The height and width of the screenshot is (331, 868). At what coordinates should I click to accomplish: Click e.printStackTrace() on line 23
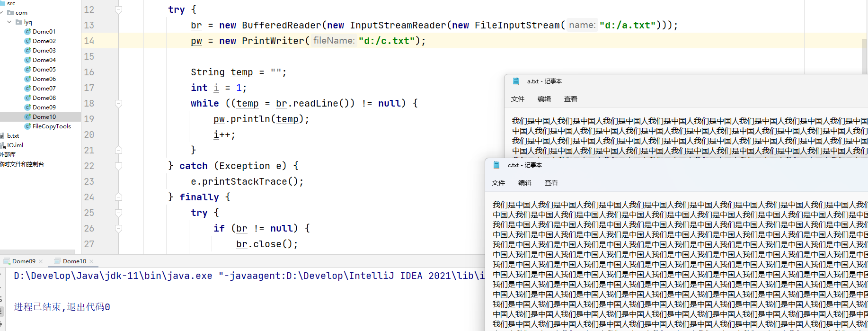click(x=247, y=181)
